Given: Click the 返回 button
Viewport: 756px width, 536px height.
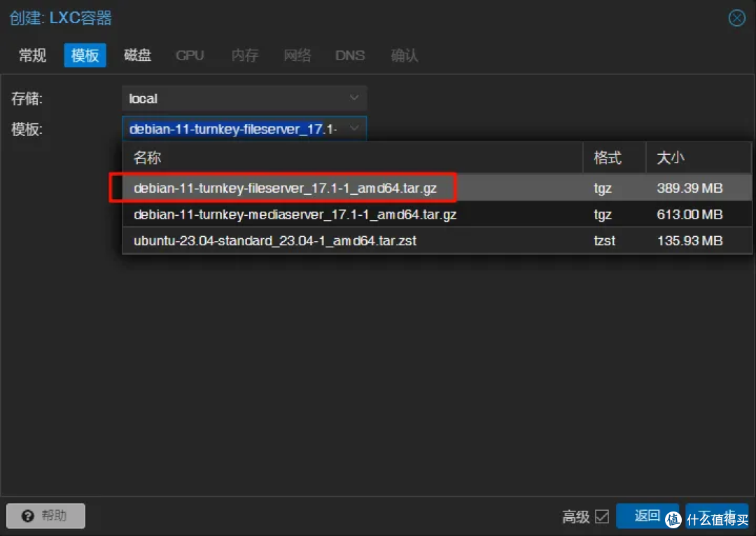Looking at the screenshot, I should (647, 516).
